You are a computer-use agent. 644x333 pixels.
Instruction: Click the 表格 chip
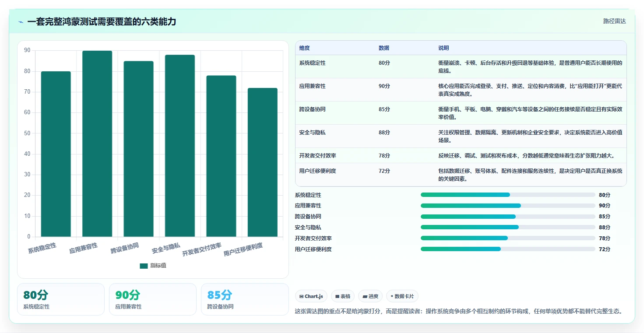(343, 296)
